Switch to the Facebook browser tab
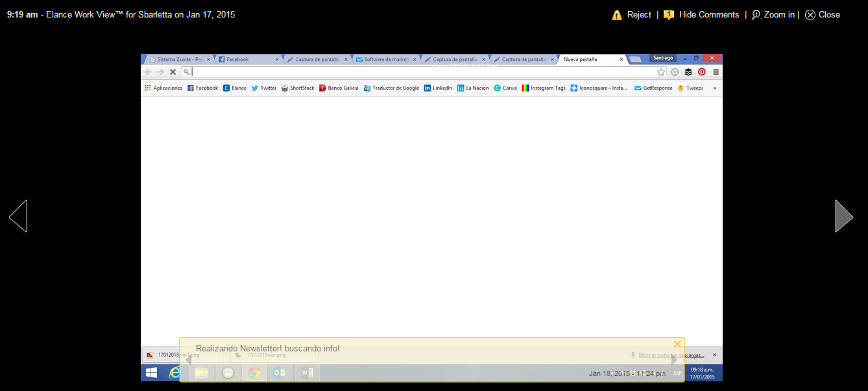Screen dimensions: 868x391 (x=247, y=59)
